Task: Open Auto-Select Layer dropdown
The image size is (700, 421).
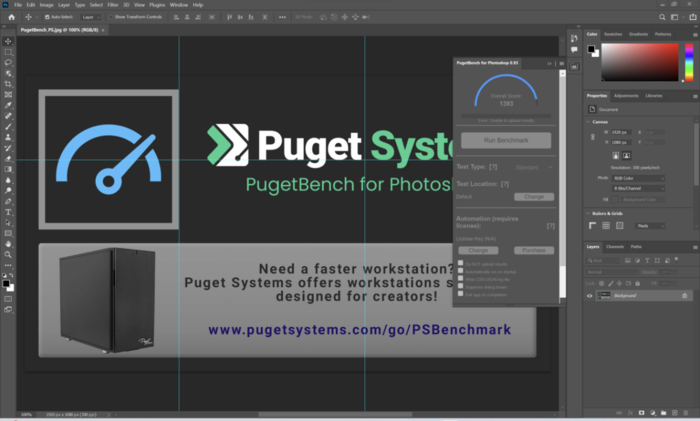Action: pos(91,17)
